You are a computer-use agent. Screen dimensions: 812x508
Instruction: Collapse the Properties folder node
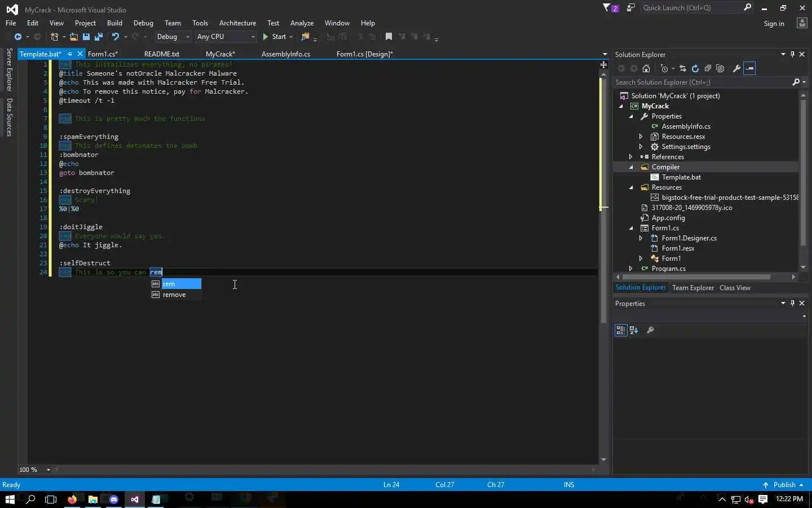[x=631, y=116]
